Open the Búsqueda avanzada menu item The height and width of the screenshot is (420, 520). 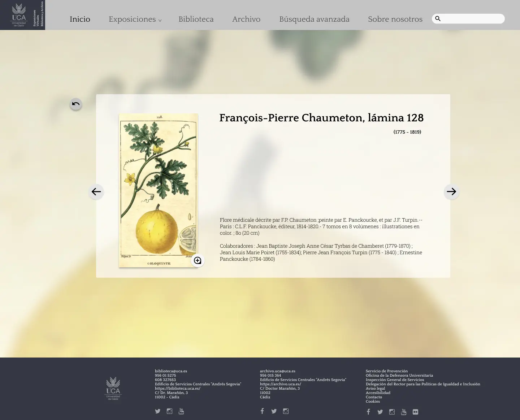point(314,19)
